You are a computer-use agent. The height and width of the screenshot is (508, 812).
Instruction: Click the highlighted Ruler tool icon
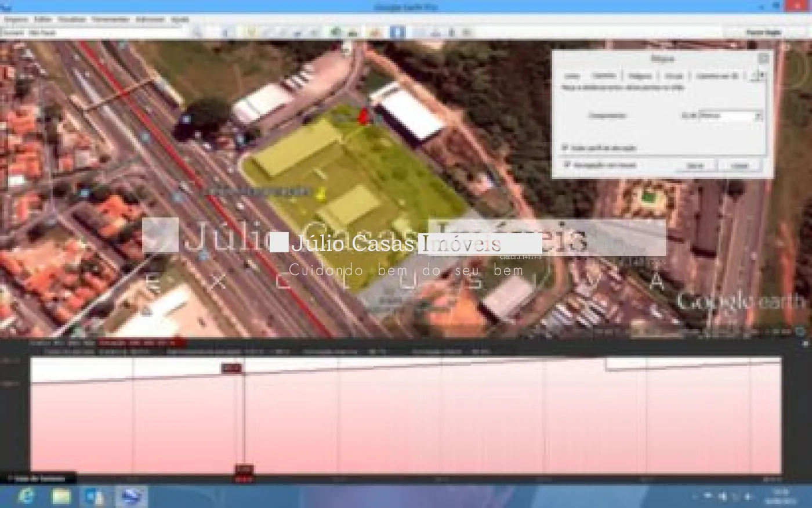coord(397,33)
